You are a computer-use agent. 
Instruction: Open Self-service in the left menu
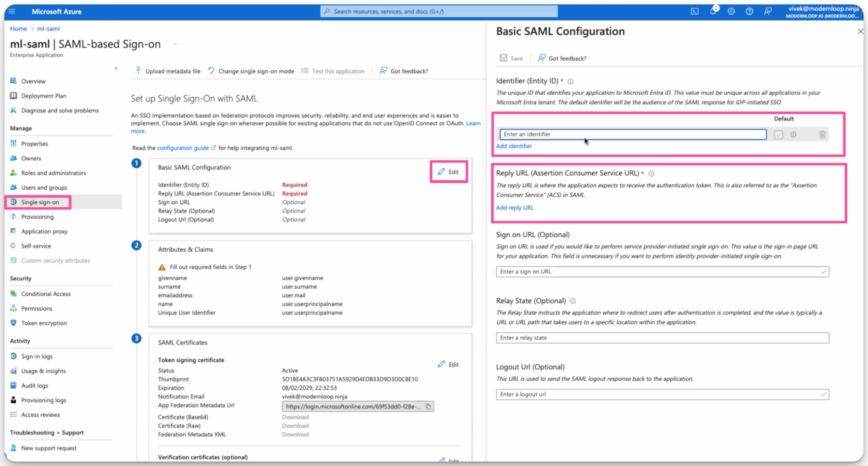coord(36,246)
